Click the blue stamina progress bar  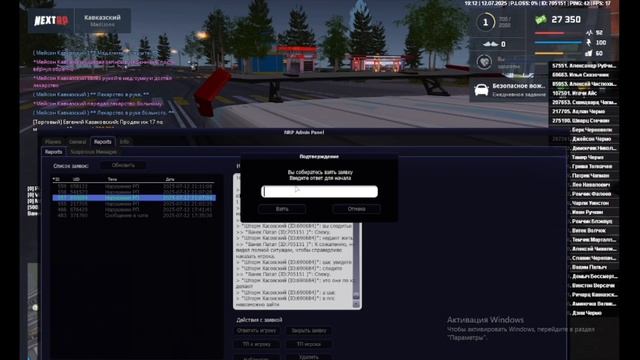tap(558, 42)
